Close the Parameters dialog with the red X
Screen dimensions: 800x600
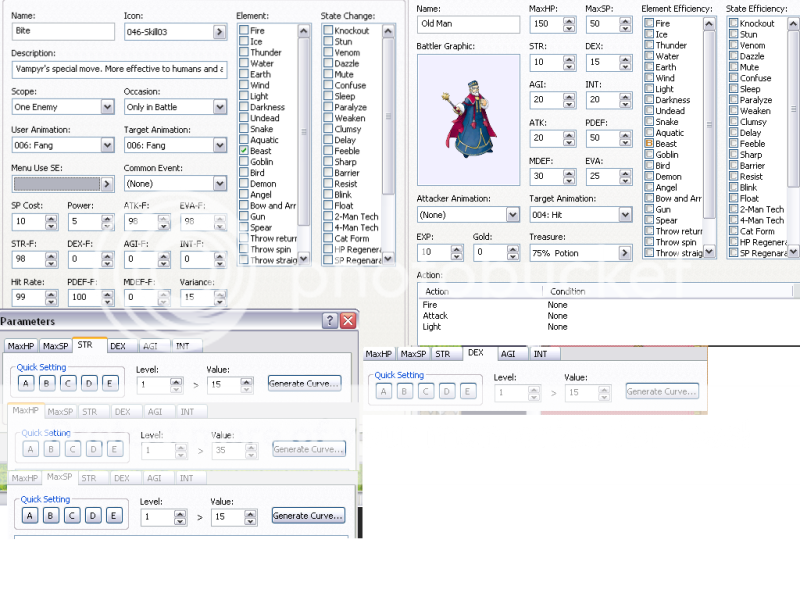point(347,321)
